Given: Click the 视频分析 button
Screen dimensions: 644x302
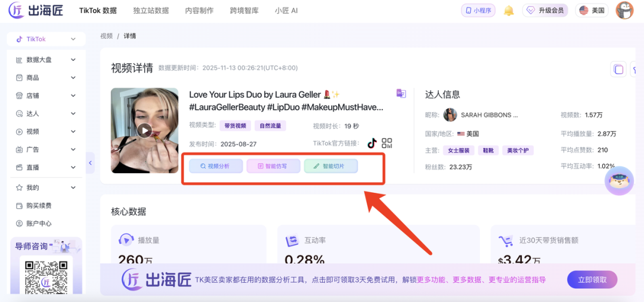Looking at the screenshot, I should point(216,167).
